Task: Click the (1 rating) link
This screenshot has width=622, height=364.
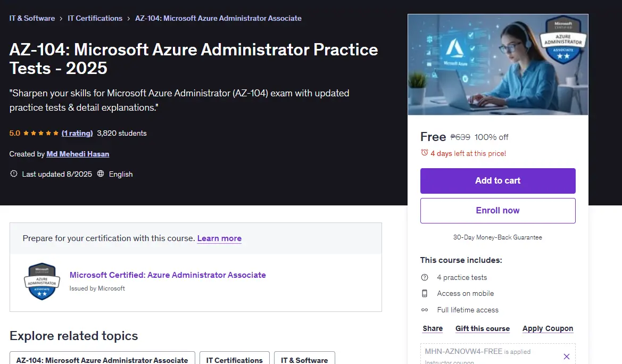Action: pos(77,134)
